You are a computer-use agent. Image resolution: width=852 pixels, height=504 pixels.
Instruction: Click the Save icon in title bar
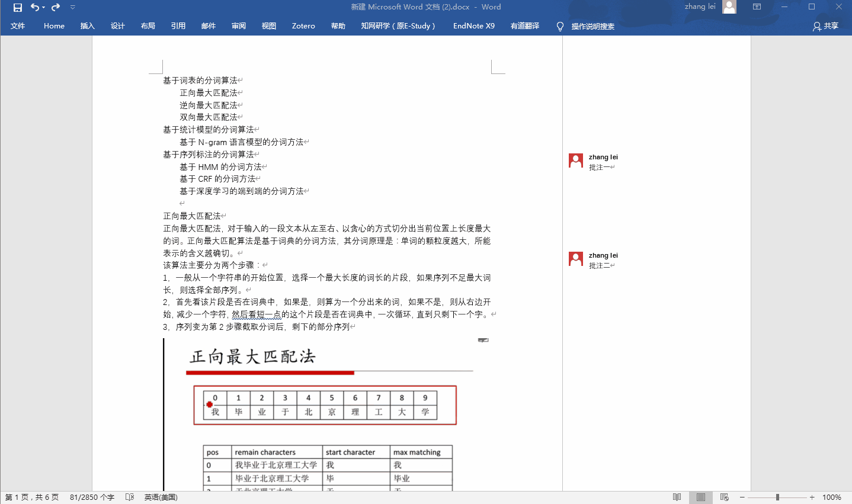pos(18,7)
